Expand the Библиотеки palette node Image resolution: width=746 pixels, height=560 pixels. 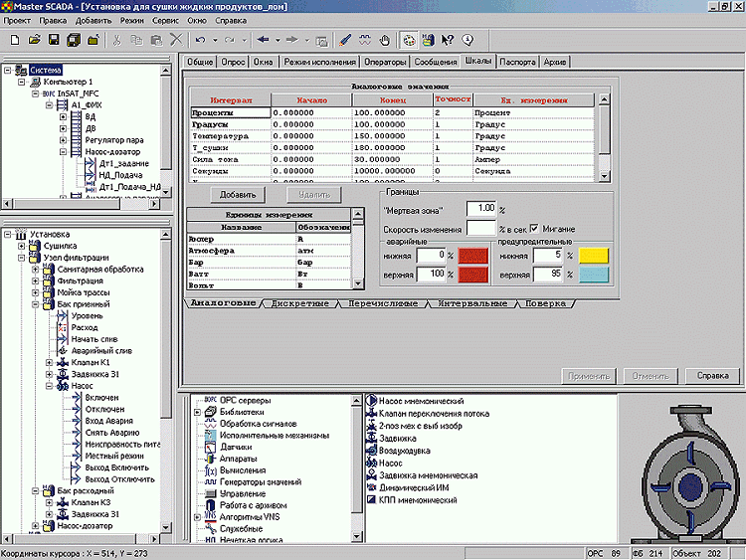click(198, 412)
